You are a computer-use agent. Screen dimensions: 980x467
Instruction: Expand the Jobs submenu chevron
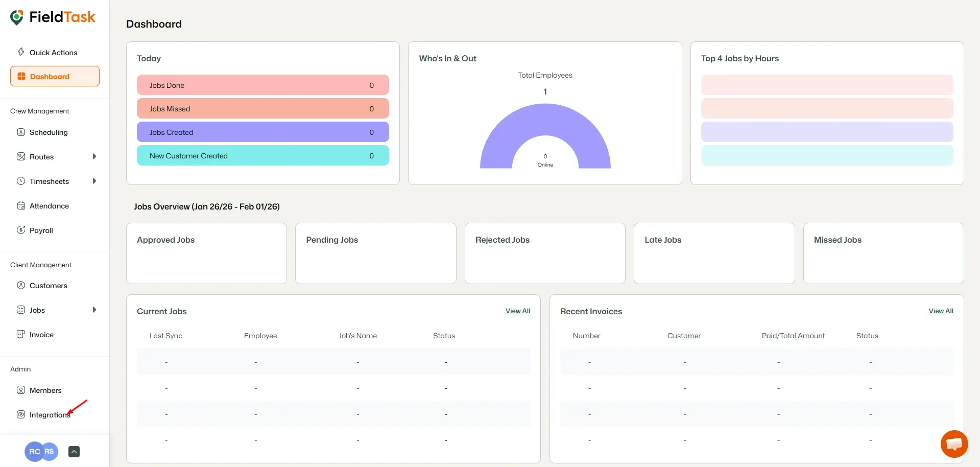click(94, 310)
